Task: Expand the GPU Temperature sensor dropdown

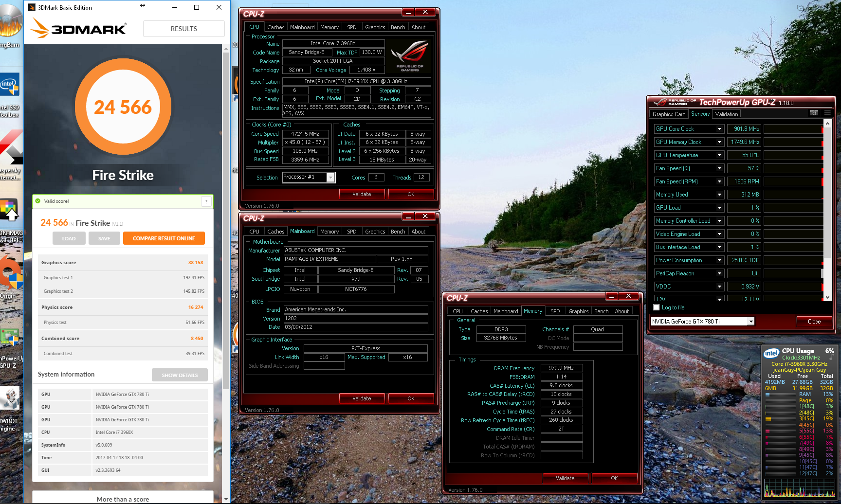Action: tap(719, 155)
